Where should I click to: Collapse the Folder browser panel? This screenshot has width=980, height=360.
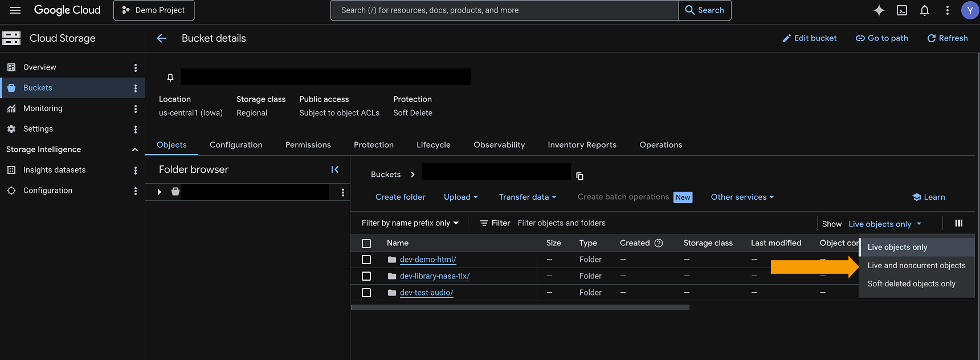(335, 169)
